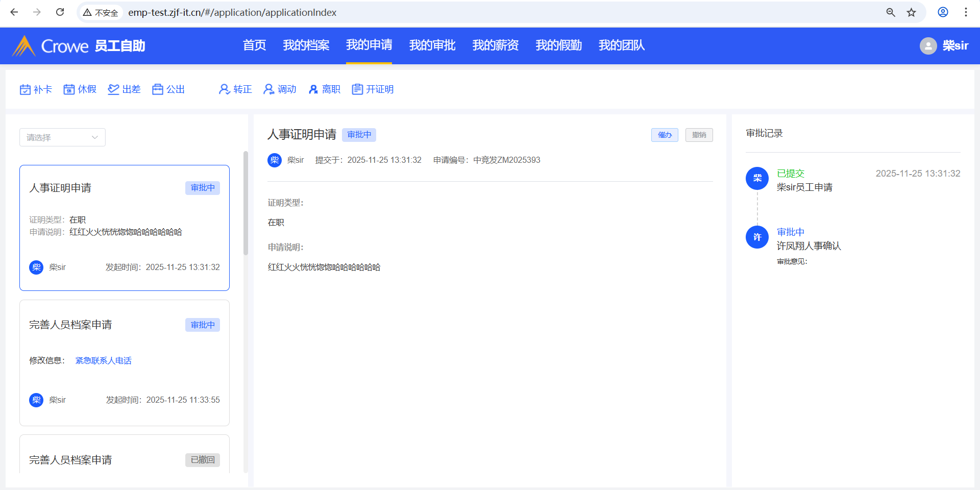
Task: Expand the 请选择 filter dropdown
Action: (62, 137)
